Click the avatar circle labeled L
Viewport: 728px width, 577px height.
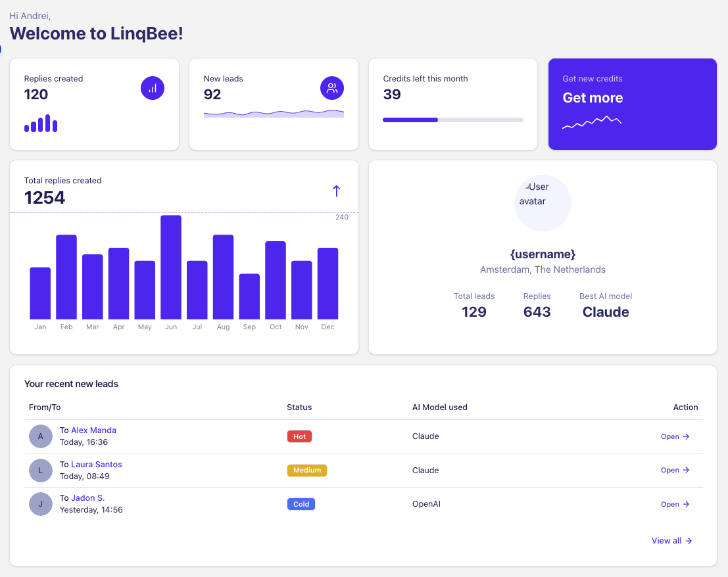[41, 471]
